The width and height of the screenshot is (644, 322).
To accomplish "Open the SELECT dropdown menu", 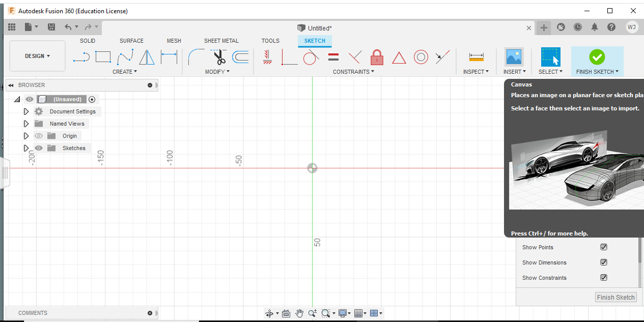I will [551, 72].
